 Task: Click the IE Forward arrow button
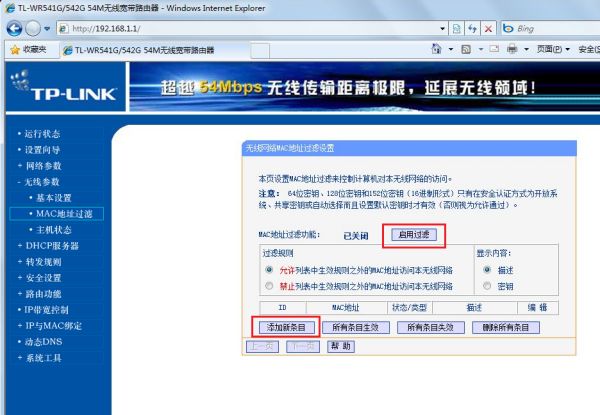pos(33,29)
